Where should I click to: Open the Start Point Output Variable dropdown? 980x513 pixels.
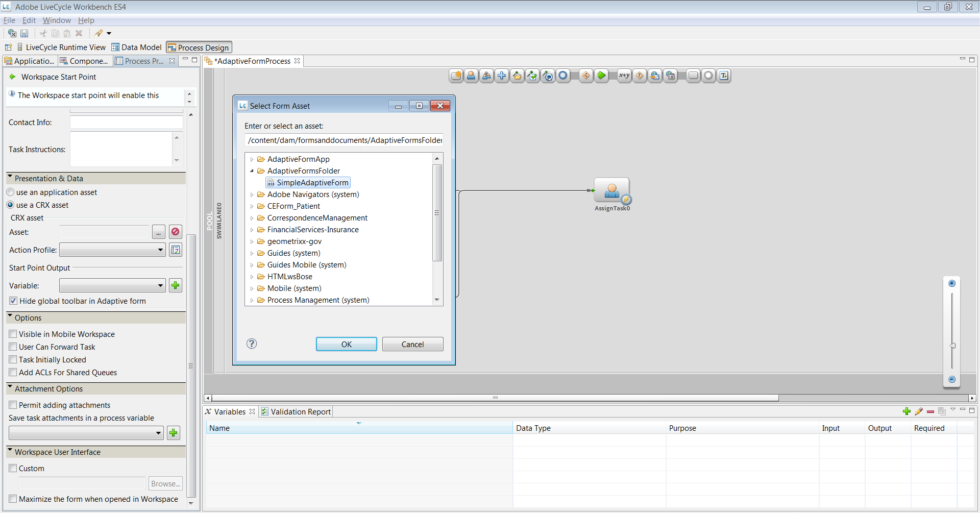[112, 285]
